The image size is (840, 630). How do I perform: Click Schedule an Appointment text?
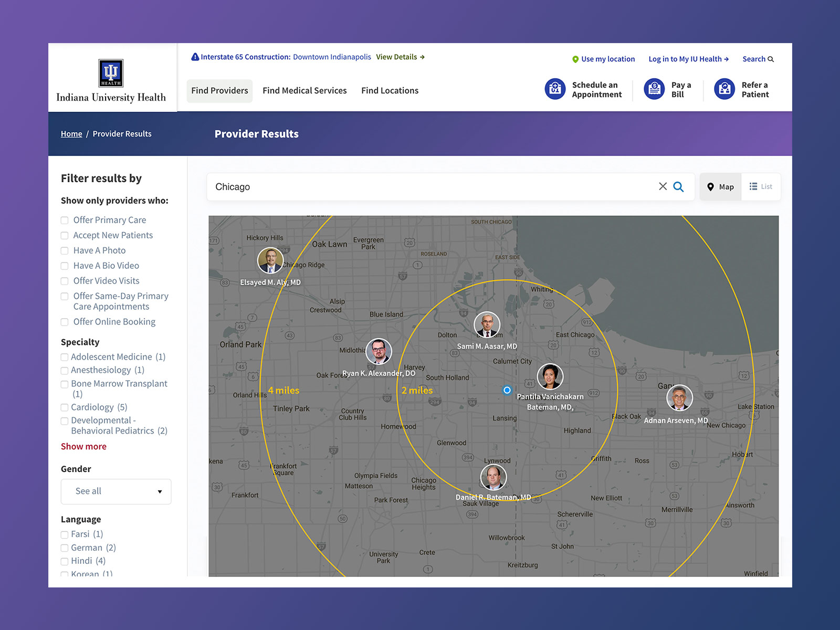tap(596, 90)
